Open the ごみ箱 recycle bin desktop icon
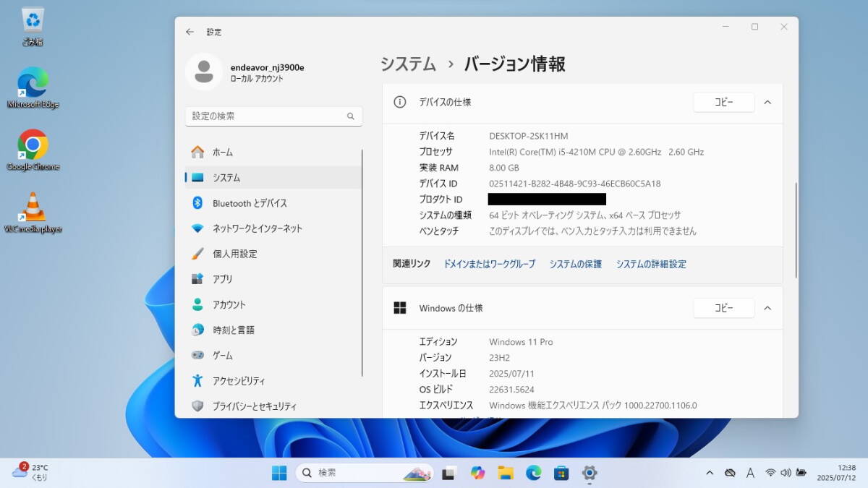Image resolution: width=868 pixels, height=488 pixels. coord(33,27)
